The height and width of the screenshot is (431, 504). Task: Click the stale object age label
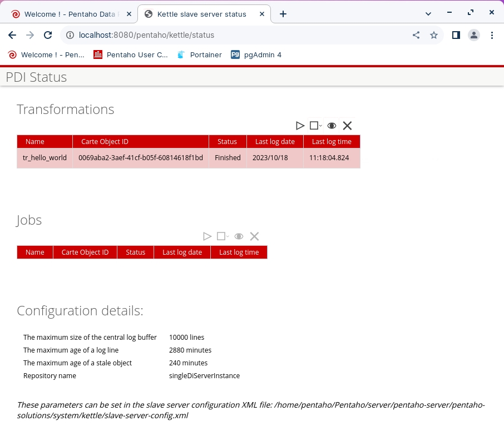(77, 363)
